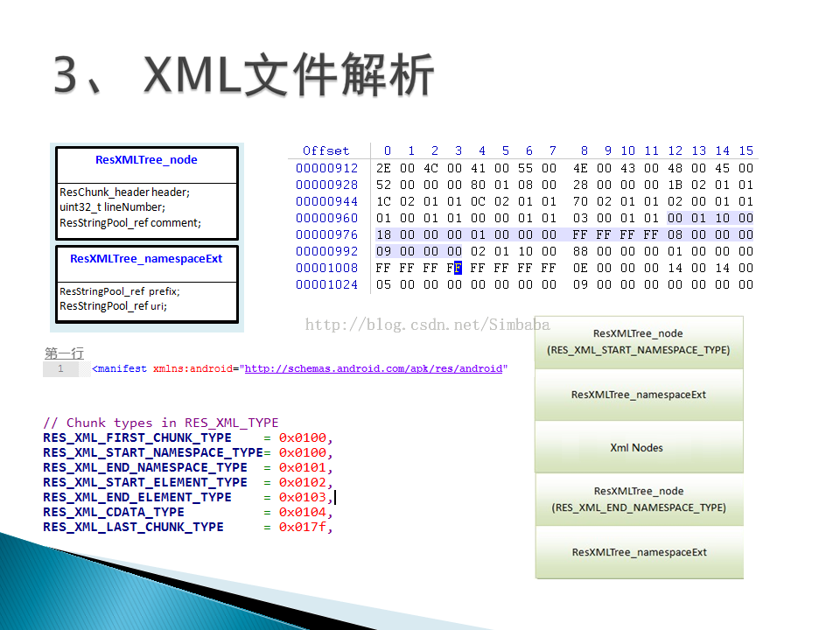Select offset row 00000928
The height and width of the screenshot is (630, 840).
click(524, 185)
